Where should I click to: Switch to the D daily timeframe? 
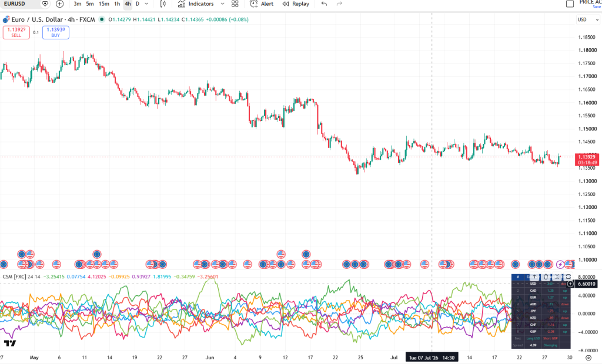(138, 4)
